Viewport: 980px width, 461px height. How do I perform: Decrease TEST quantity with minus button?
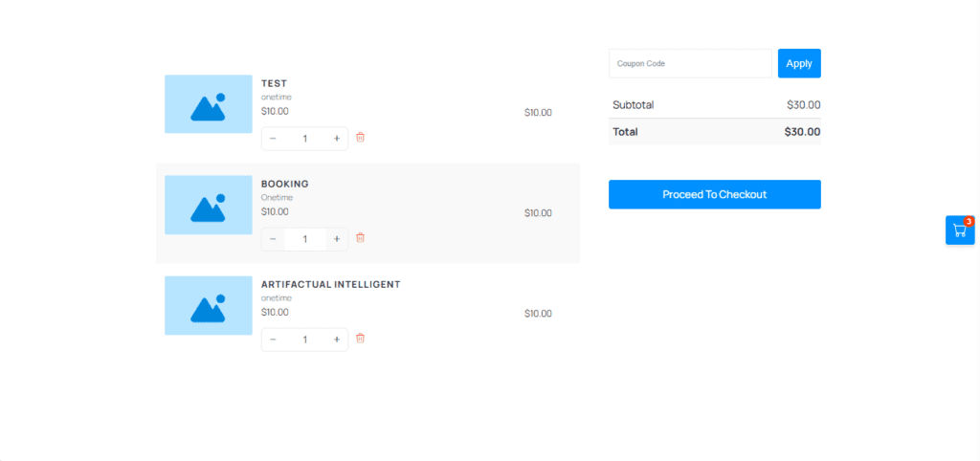pos(273,139)
